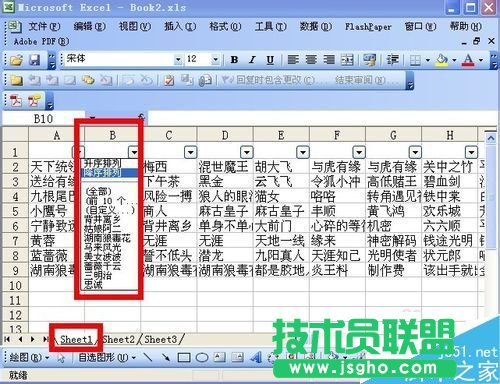Open column F autofilter dropdown arrow
The height and width of the screenshot is (384, 500).
pos(359,152)
